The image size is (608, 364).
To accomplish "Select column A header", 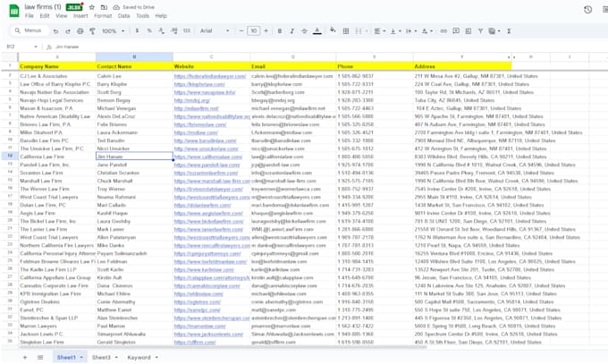I will (x=57, y=57).
